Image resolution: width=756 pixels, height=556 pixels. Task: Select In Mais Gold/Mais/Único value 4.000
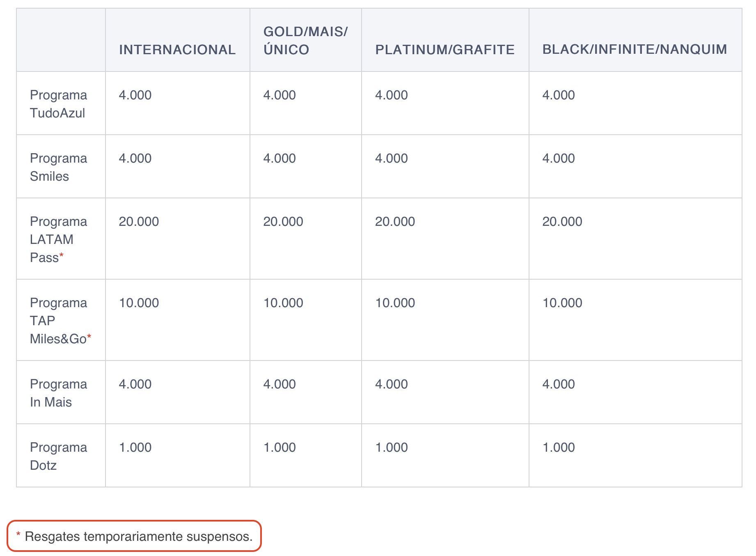279,384
